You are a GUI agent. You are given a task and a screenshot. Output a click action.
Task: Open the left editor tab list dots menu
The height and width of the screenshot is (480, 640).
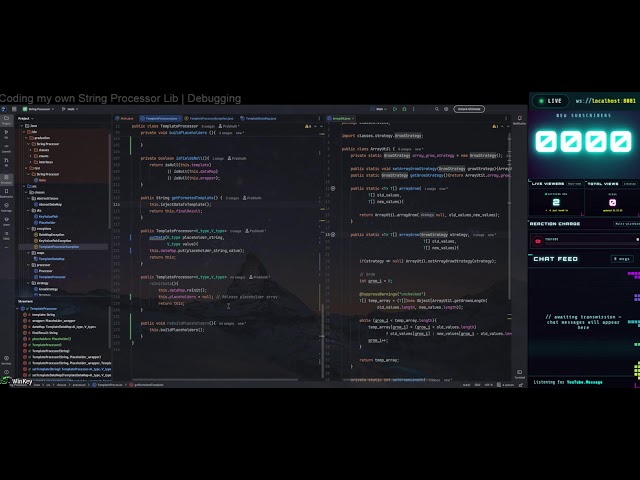tap(319, 118)
